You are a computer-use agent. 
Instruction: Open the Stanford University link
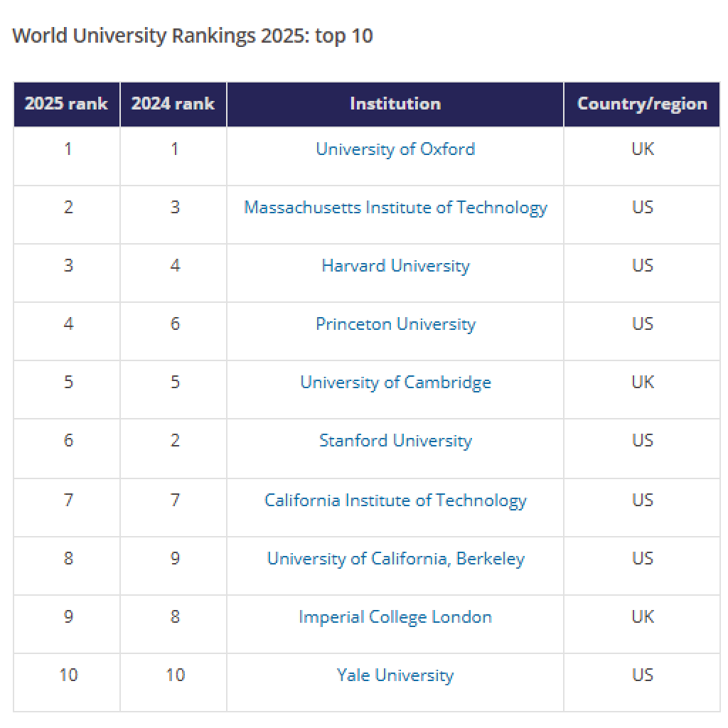coord(395,441)
